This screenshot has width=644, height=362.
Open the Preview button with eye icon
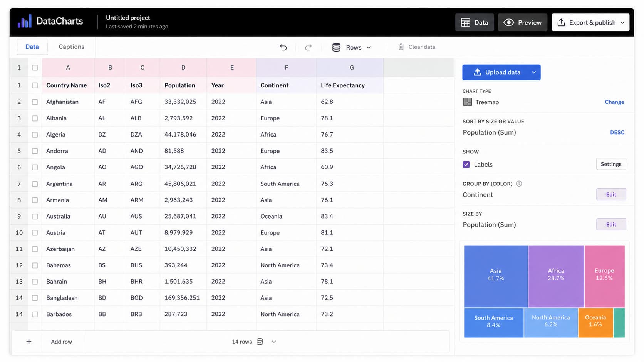coord(523,22)
